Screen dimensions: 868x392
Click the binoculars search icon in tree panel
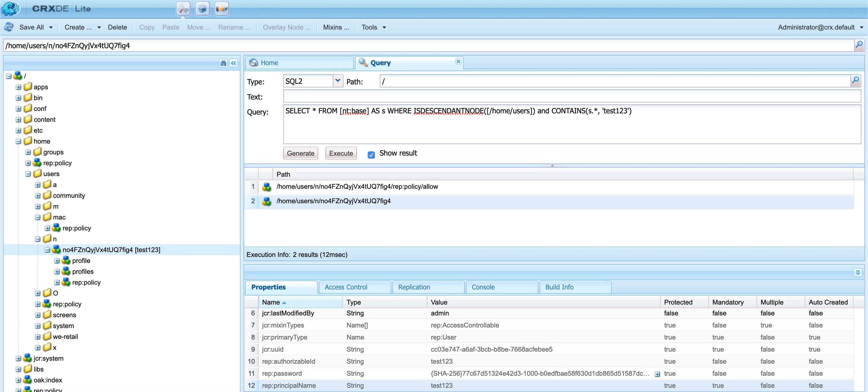(223, 63)
